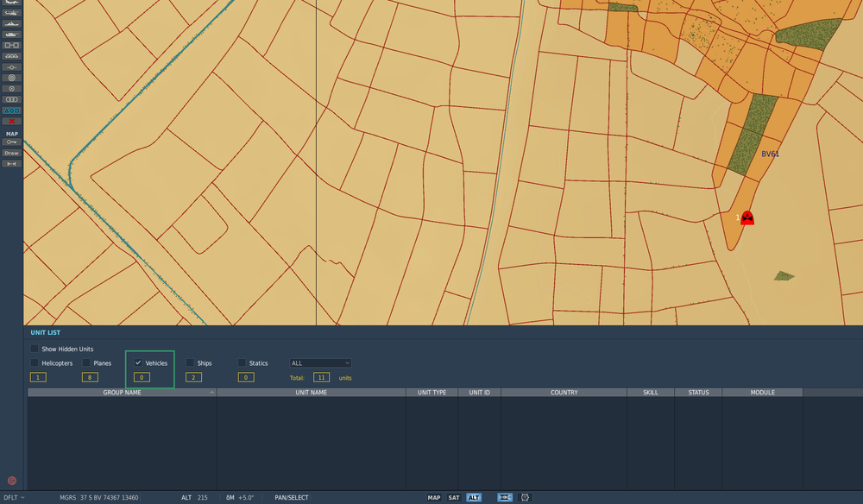Screen dimensions: 863x504
Task: Click the ground vehicle placement tool
Action: tap(12, 35)
